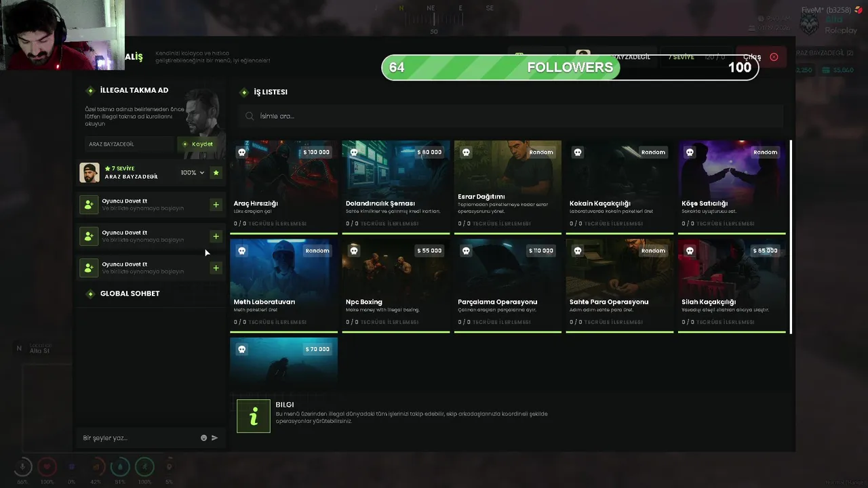
Task: Open the Köşe Satıcılığı job card
Action: coord(732,187)
